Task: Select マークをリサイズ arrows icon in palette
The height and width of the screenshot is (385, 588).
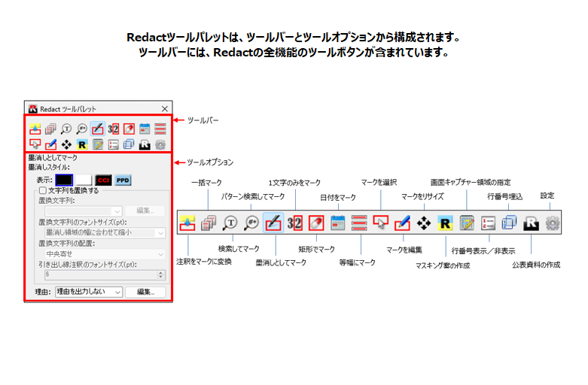Action: pyautogui.click(x=66, y=144)
